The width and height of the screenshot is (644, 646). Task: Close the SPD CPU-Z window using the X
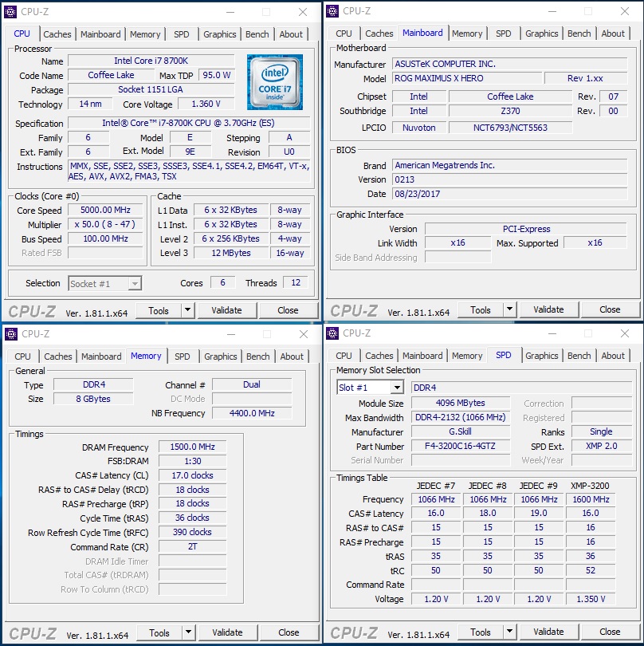tap(624, 333)
